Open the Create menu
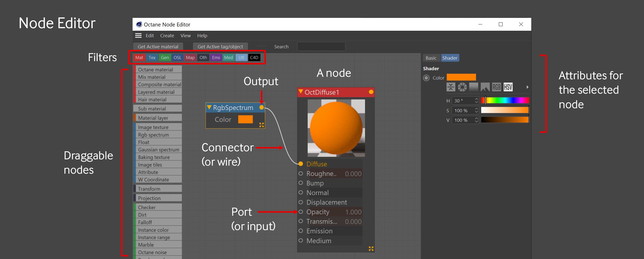 point(167,35)
